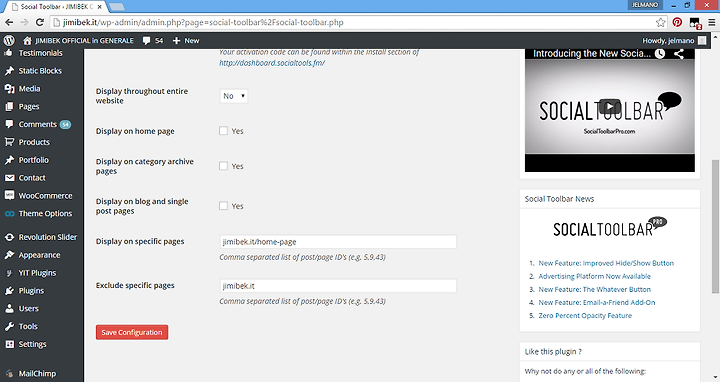The height and width of the screenshot is (382, 720).
Task: Click the Users person icon
Action: pos(9,309)
